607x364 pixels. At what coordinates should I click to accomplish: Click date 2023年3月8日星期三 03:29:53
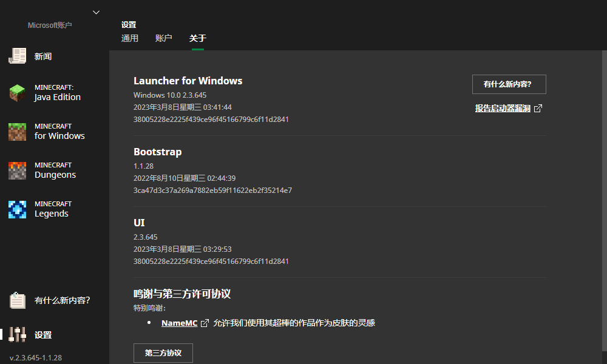182,249
